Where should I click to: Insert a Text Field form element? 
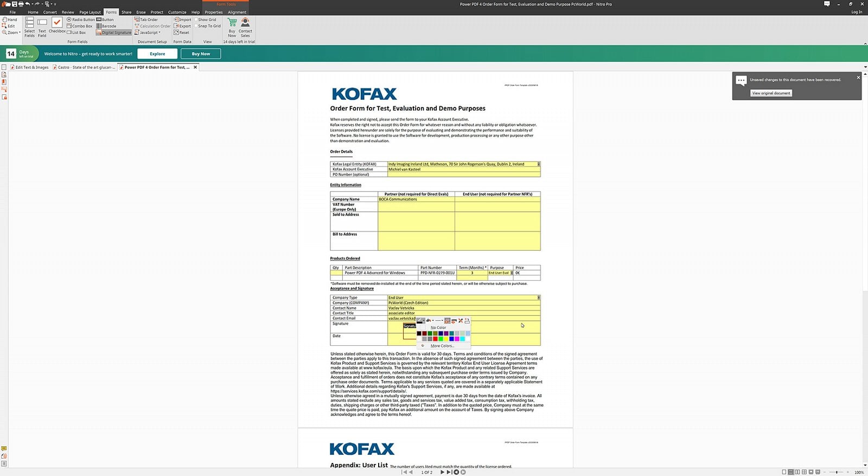point(42,27)
